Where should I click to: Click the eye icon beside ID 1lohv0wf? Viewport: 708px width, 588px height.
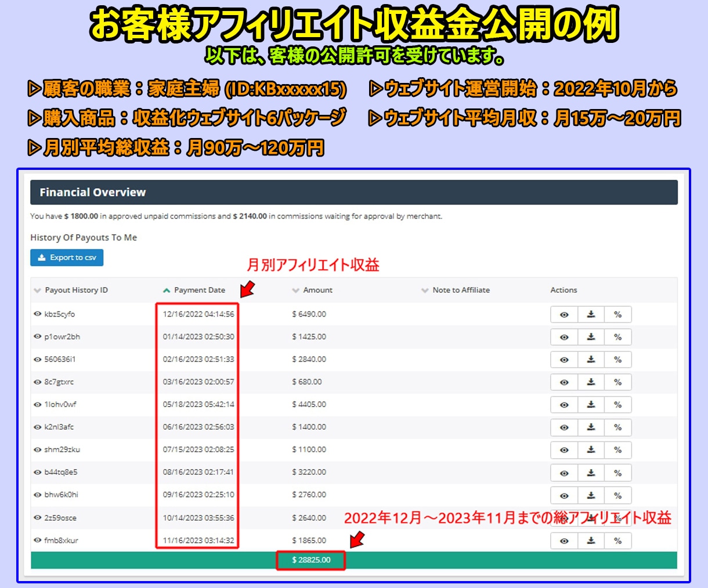[x=37, y=404]
